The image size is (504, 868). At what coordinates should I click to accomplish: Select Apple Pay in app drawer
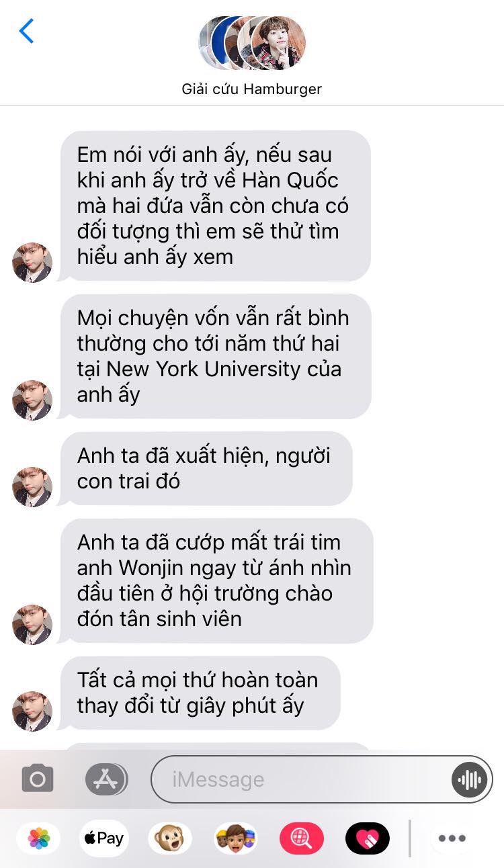tap(104, 838)
